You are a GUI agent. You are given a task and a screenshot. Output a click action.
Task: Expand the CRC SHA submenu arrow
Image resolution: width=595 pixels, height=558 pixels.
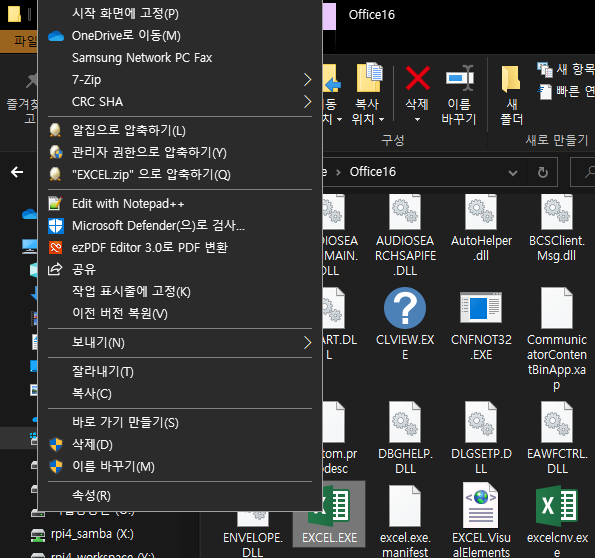[x=307, y=102]
